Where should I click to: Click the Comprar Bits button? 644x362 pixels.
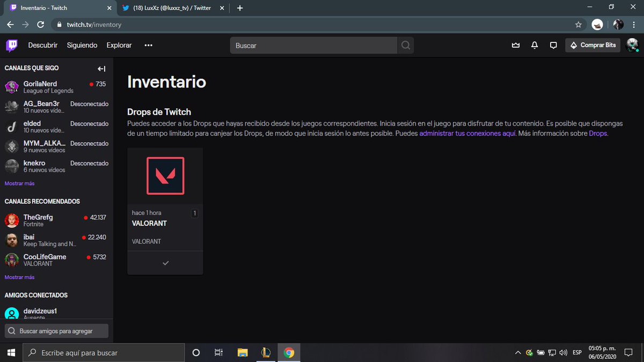point(593,46)
